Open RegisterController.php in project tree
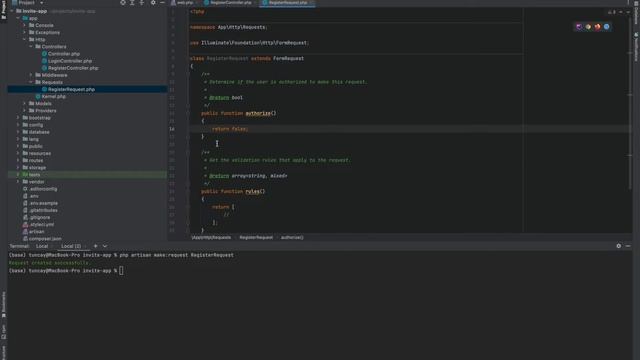640x360 pixels. (73, 68)
